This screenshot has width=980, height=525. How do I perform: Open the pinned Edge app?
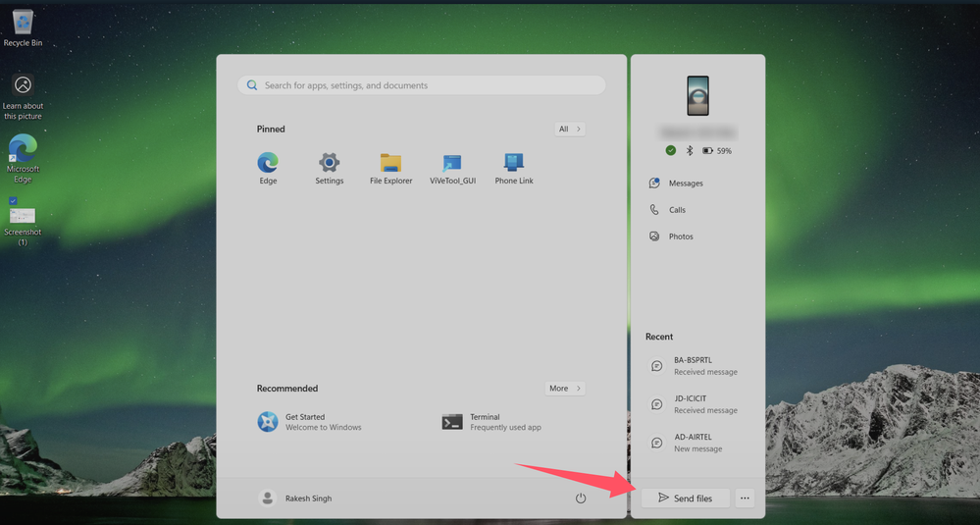point(268,168)
